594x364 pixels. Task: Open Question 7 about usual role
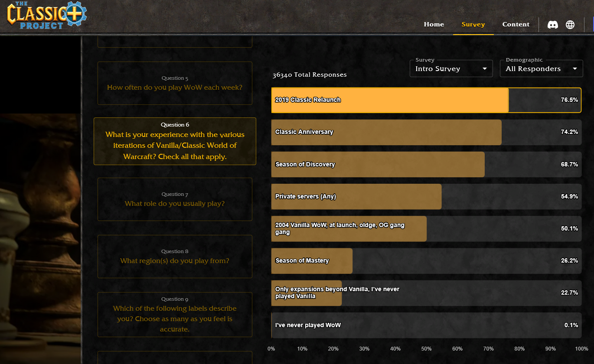tap(175, 199)
